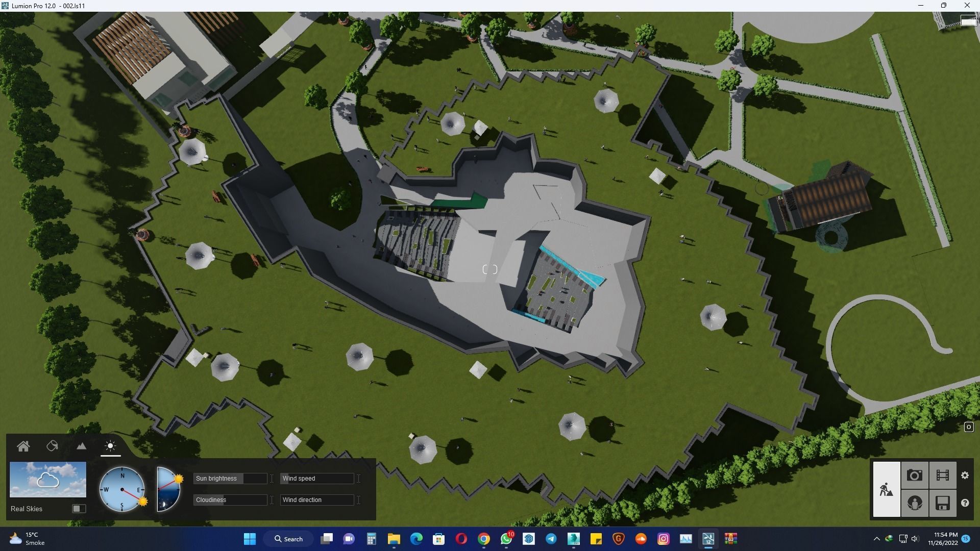Click the sky cloud preview thumbnail

48,480
